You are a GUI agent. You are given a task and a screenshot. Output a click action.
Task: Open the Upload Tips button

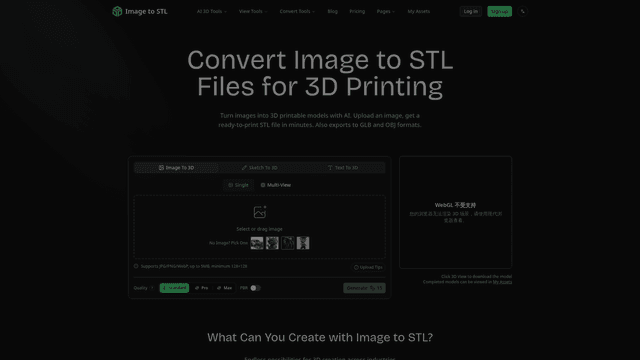coord(368,267)
